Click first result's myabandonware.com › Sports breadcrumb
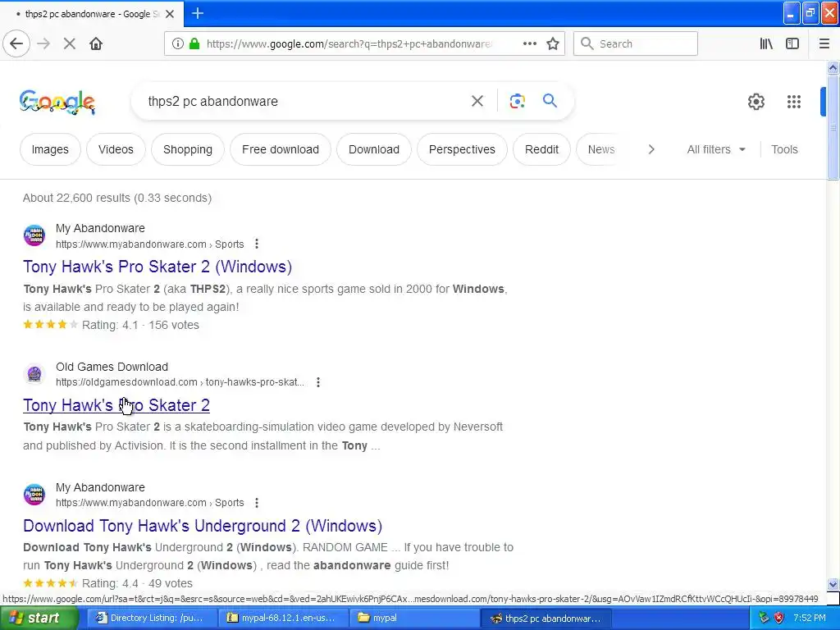The width and height of the screenshot is (840, 630). [x=150, y=244]
